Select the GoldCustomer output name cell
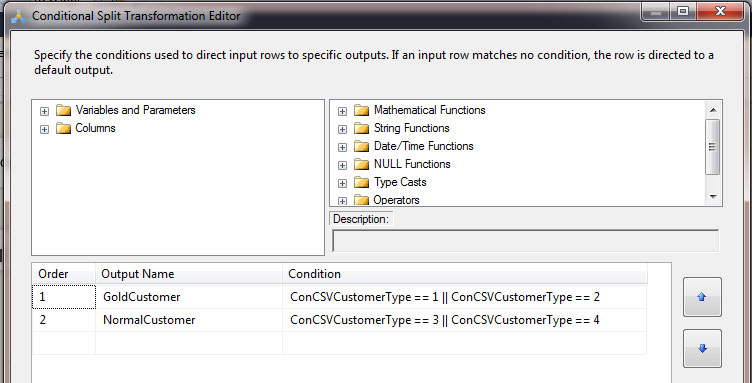The image size is (752, 383). point(189,297)
